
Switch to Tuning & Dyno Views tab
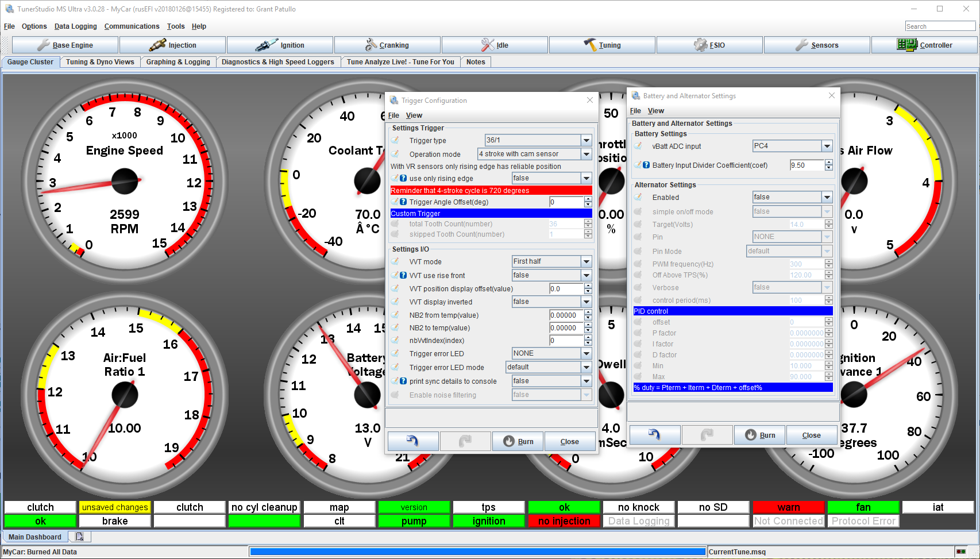point(100,62)
